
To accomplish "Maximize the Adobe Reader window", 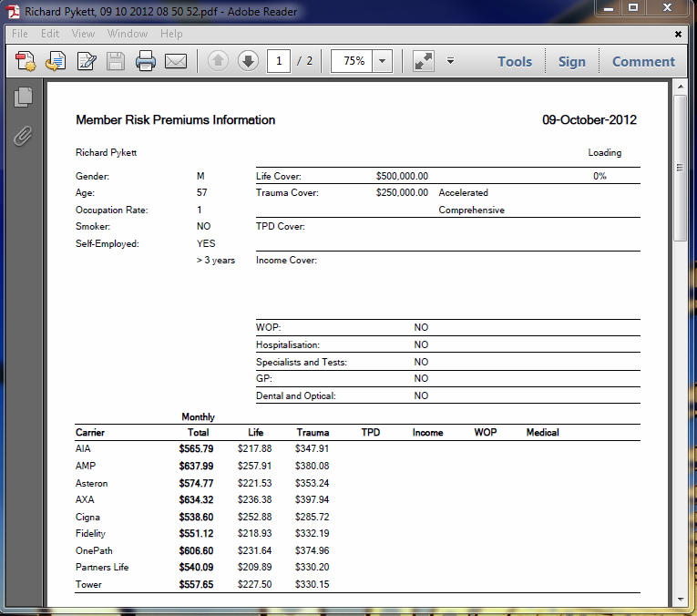I will pos(633,8).
